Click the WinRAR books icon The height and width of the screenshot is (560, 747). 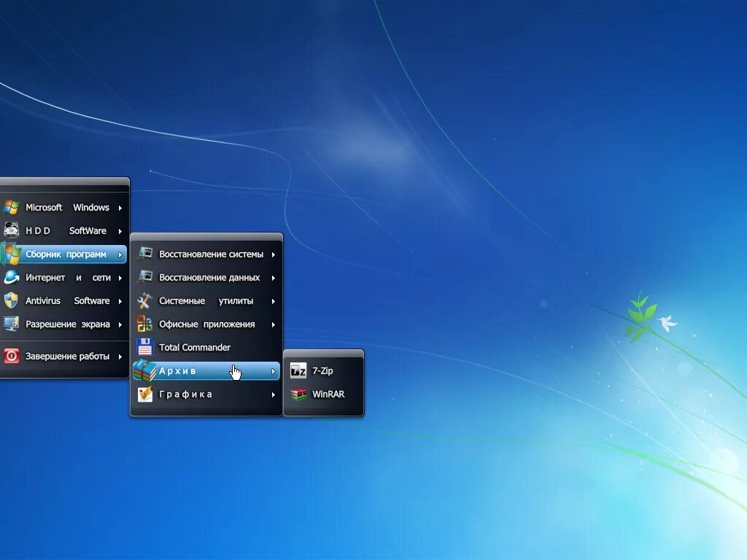[x=298, y=394]
